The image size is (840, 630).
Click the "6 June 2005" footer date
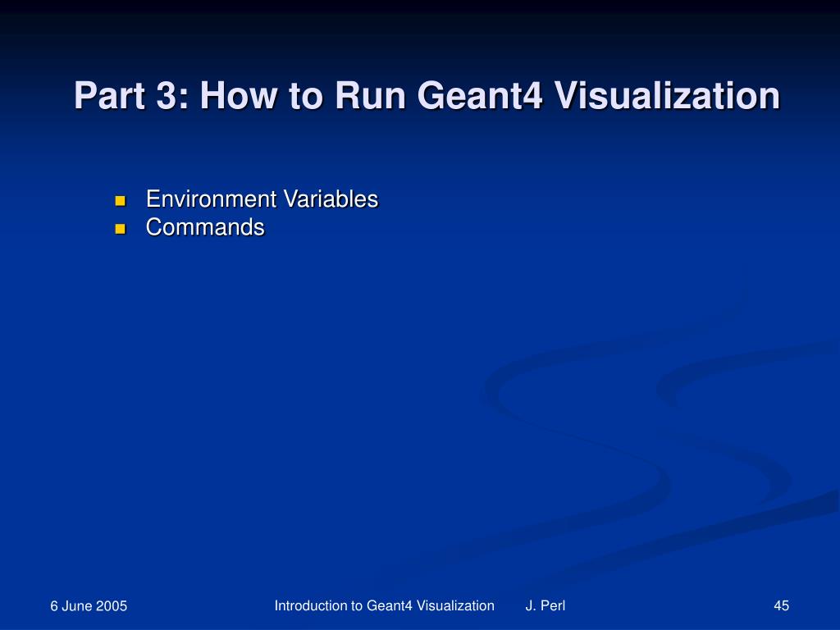click(89, 606)
